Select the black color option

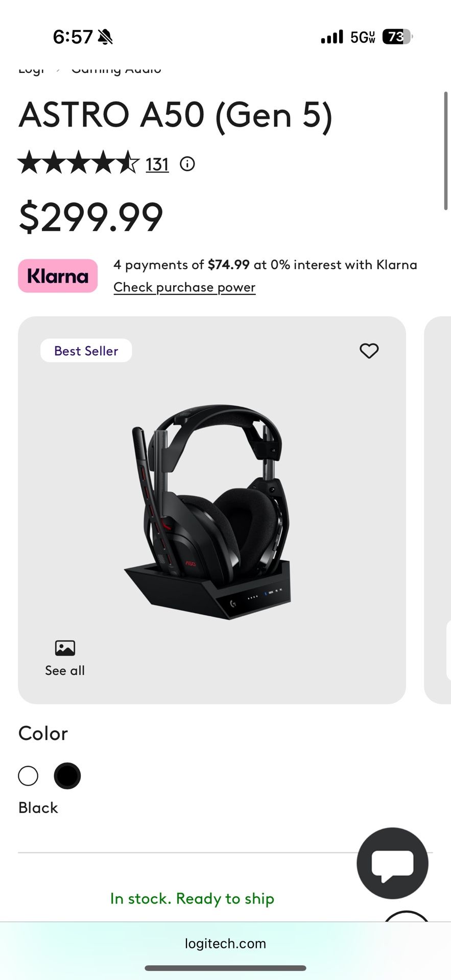[67, 776]
